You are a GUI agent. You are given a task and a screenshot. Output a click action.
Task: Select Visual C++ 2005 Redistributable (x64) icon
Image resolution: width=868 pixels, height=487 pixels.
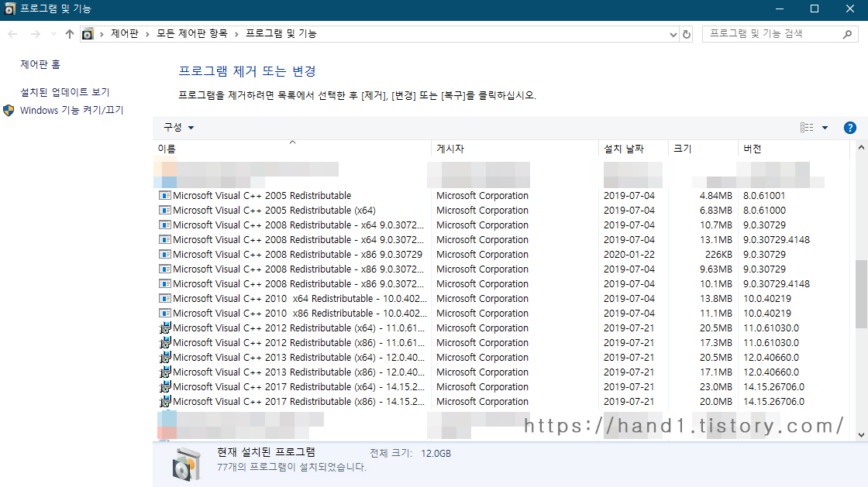click(x=165, y=211)
